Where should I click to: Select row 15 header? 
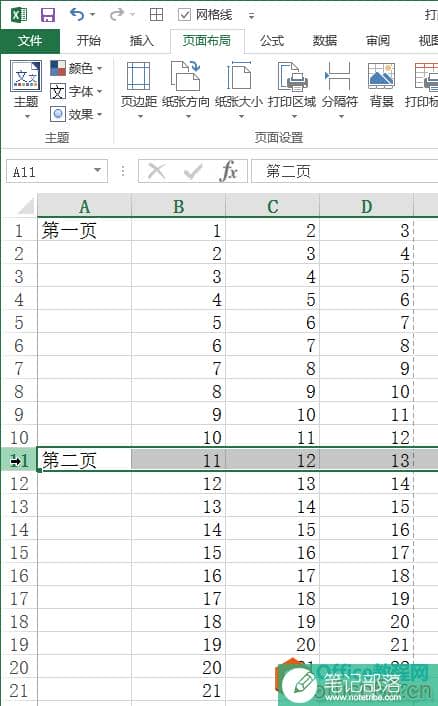[x=18, y=552]
